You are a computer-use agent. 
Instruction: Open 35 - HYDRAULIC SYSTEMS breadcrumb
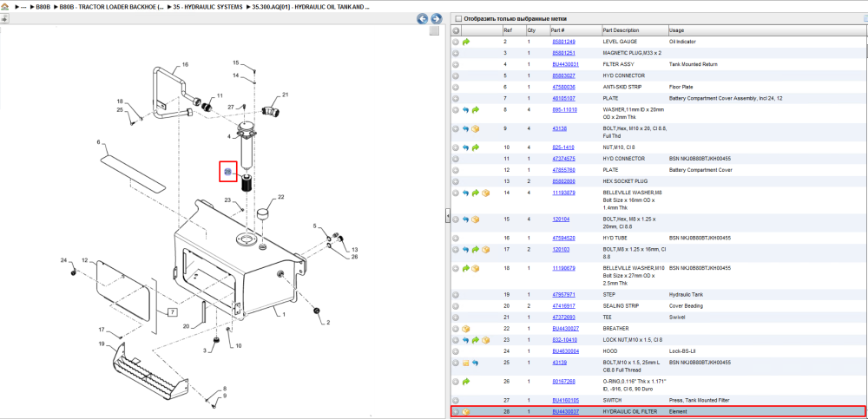coord(207,7)
